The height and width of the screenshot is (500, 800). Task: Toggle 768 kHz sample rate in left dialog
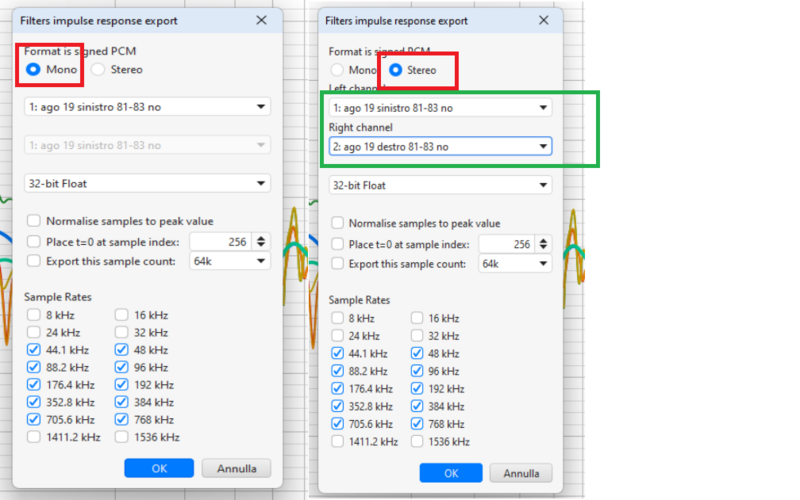(x=122, y=420)
